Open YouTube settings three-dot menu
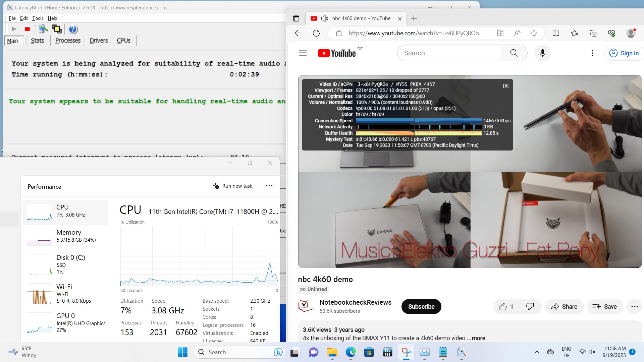The height and width of the screenshot is (362, 644). point(592,53)
